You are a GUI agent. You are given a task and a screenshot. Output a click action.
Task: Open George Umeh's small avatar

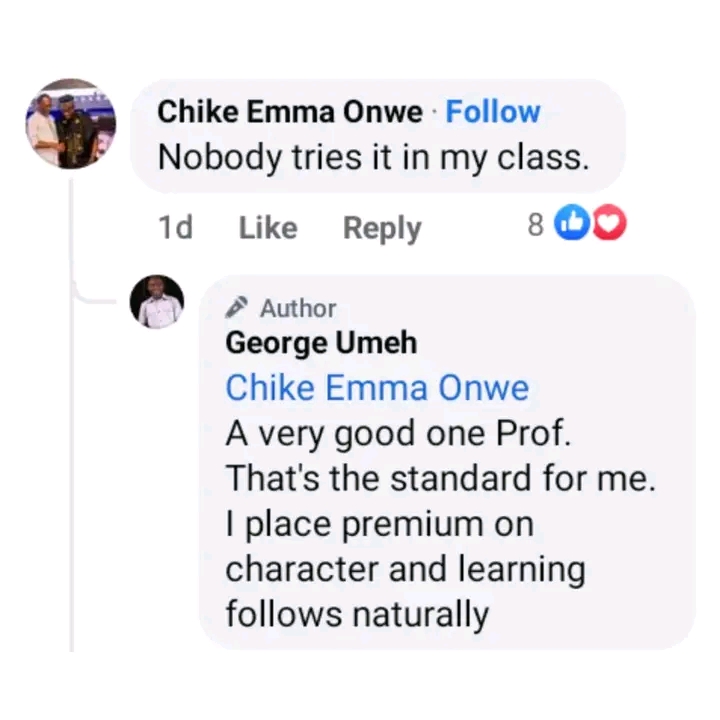(x=158, y=301)
